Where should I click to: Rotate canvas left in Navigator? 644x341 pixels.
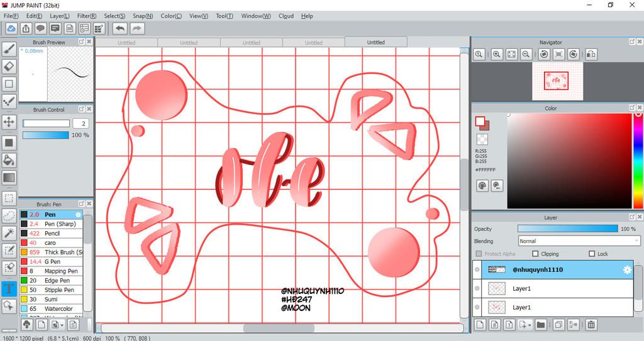[x=544, y=54]
